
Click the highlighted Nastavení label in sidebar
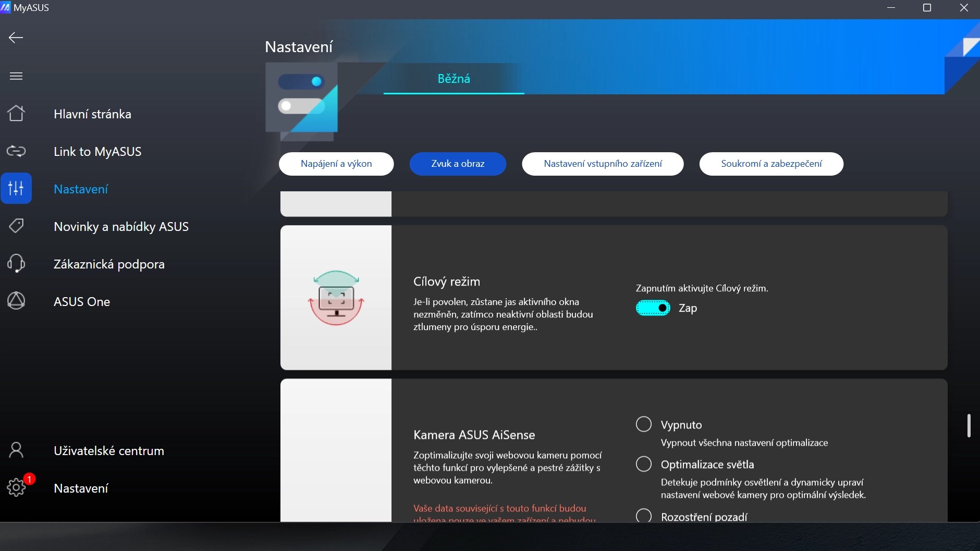81,189
